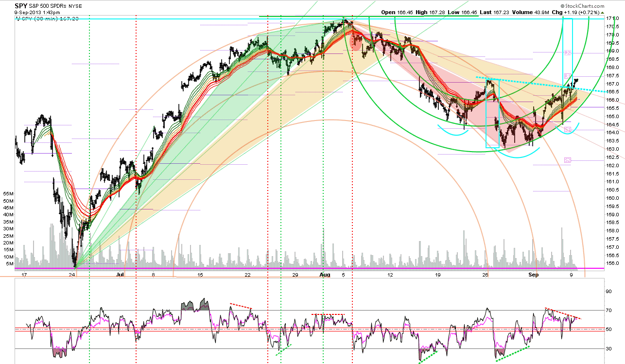Screen dimensions: 625x364
Task: Click the 'High 167.28' value
Action: (x=429, y=13)
